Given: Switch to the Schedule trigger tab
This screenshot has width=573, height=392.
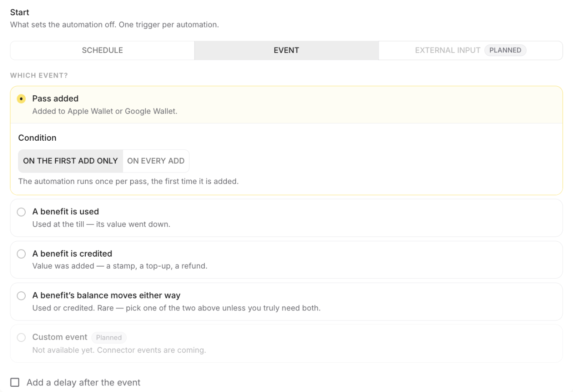Looking at the screenshot, I should click(102, 51).
